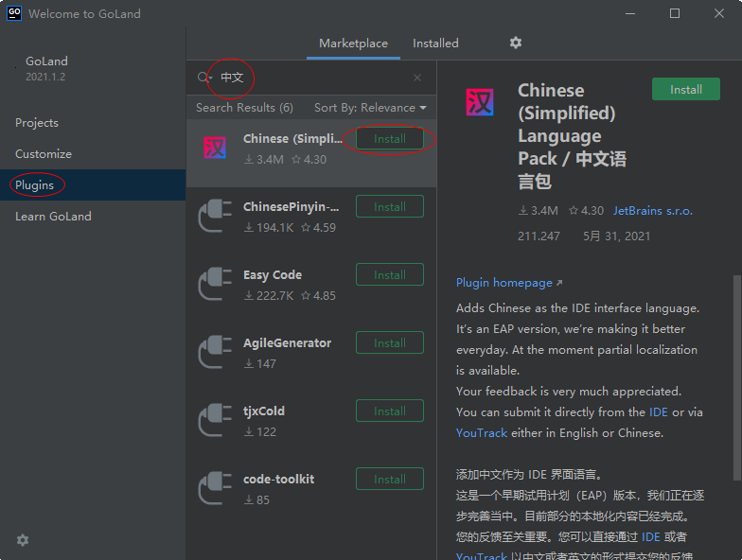Install Chinese language pack from details panel
Image resolution: width=742 pixels, height=560 pixels.
(x=686, y=90)
